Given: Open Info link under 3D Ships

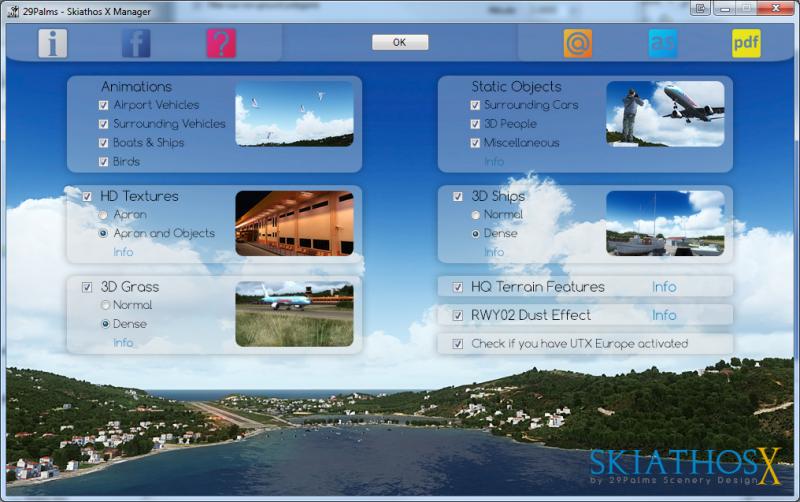Looking at the screenshot, I should (x=494, y=252).
